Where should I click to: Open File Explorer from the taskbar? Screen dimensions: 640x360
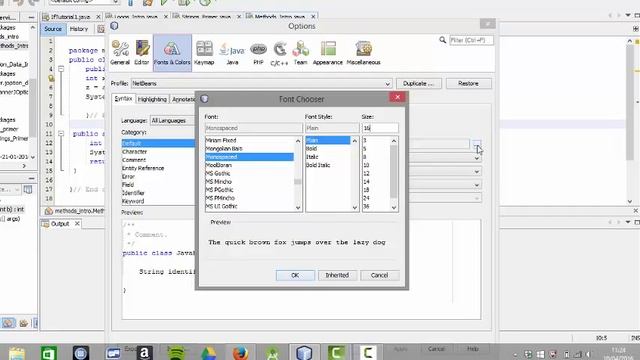(17, 353)
